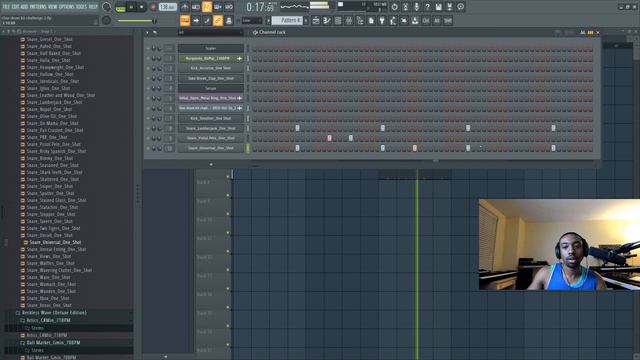The width and height of the screenshot is (640, 360).
Task: Open the Pattern selector dropdown
Action: [x=287, y=20]
